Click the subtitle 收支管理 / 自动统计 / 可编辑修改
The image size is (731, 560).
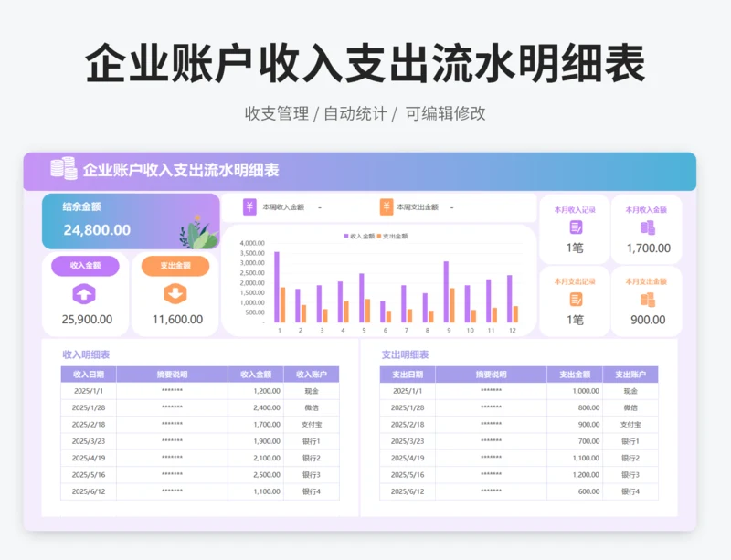[x=365, y=113]
